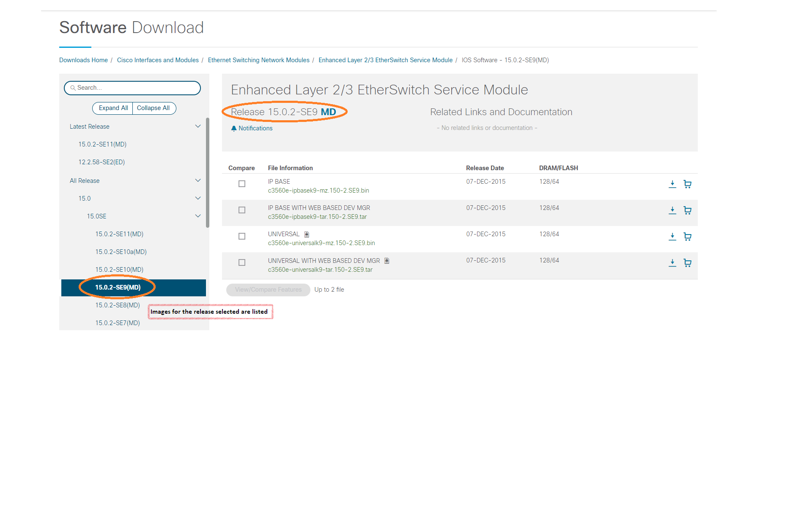Tick compare box for IP BASE WITH WEB BASED DEV MGR
The image size is (812, 508).
[x=242, y=210]
